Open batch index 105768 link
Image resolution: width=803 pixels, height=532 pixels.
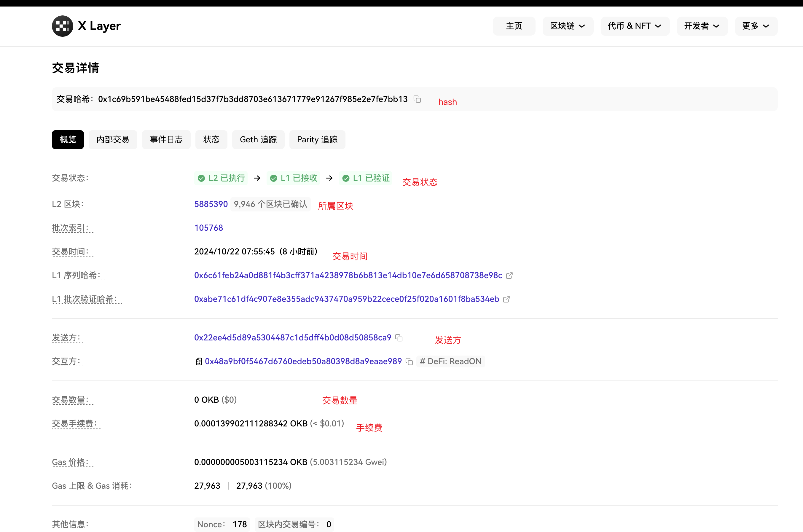(x=208, y=228)
